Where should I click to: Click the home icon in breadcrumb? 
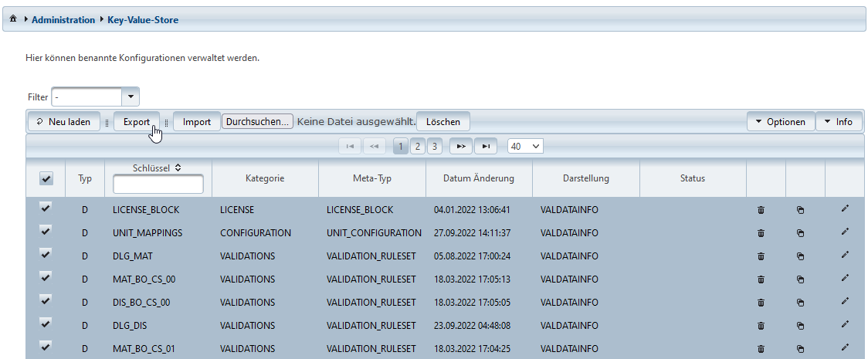(13, 19)
